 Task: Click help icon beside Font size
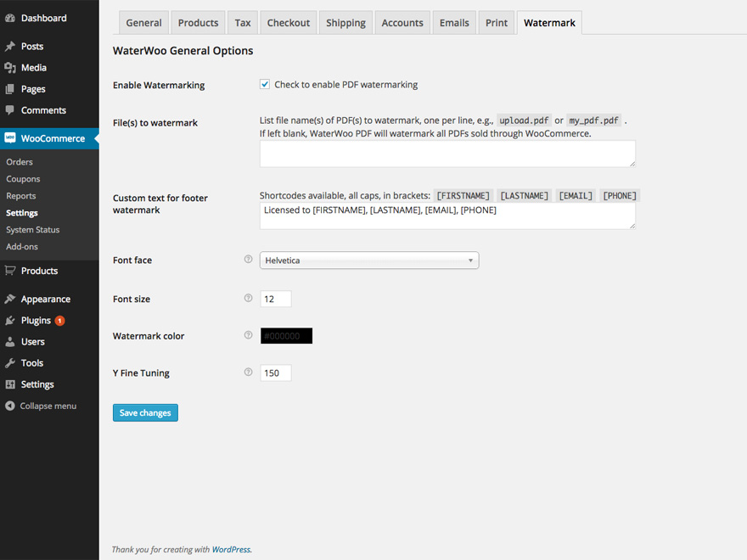(248, 298)
